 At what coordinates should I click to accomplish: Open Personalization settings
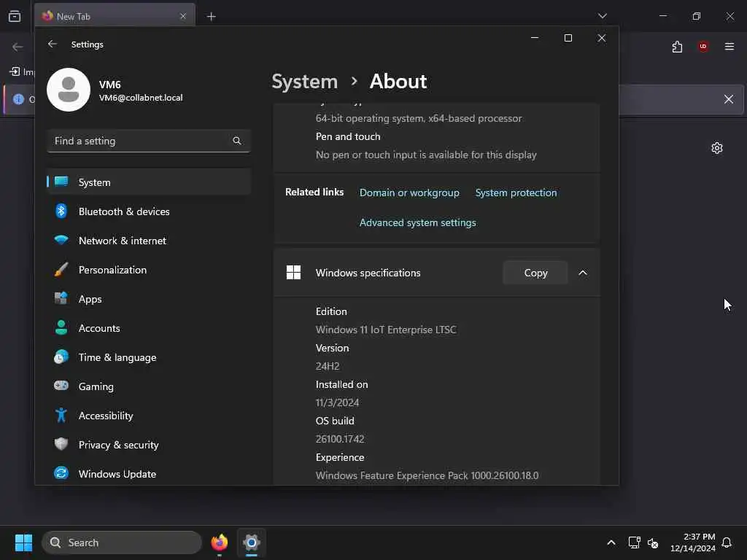coord(149,270)
